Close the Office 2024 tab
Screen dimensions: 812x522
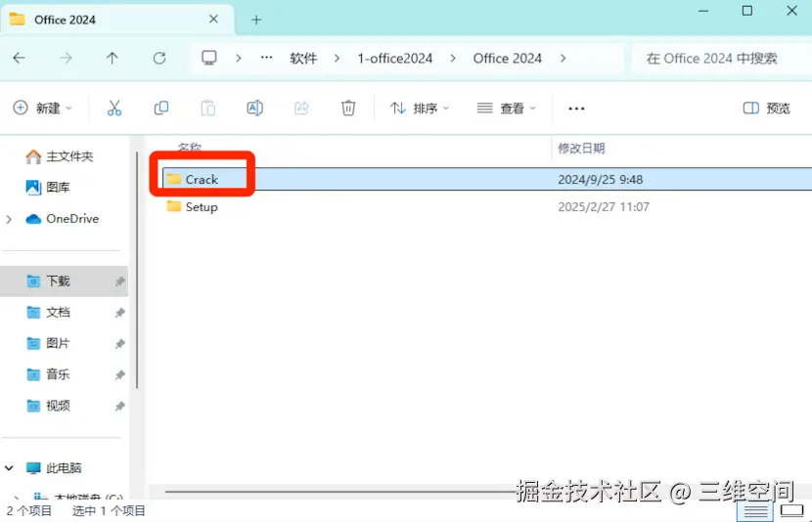coord(213,20)
